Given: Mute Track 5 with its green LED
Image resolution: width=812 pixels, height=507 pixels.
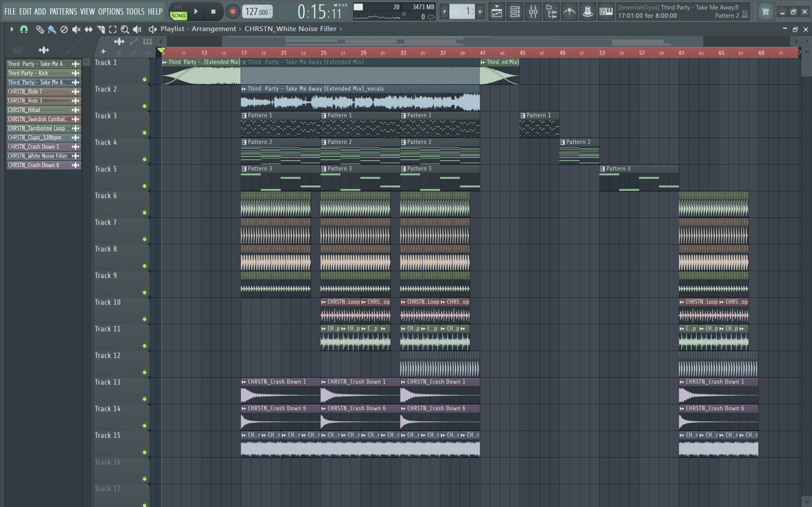Looking at the screenshot, I should click(145, 186).
